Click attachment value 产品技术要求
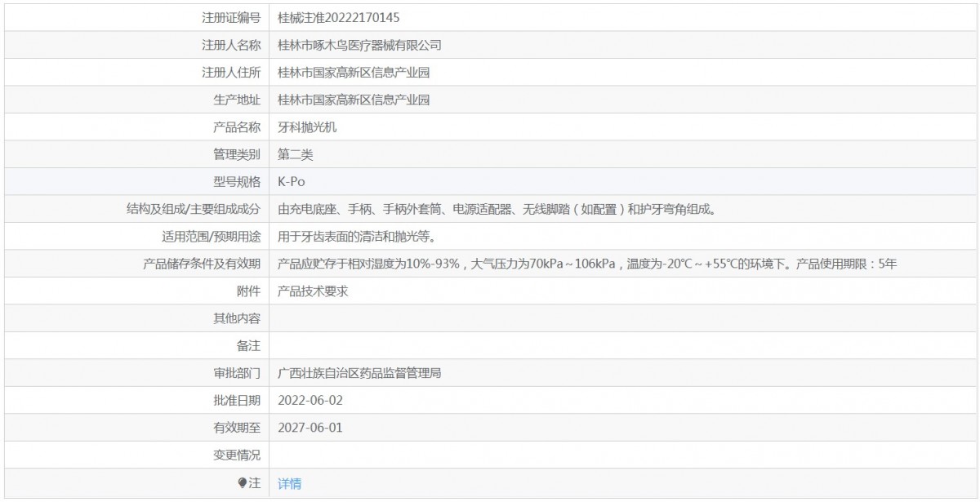Image resolution: width=980 pixels, height=502 pixels. tap(313, 291)
